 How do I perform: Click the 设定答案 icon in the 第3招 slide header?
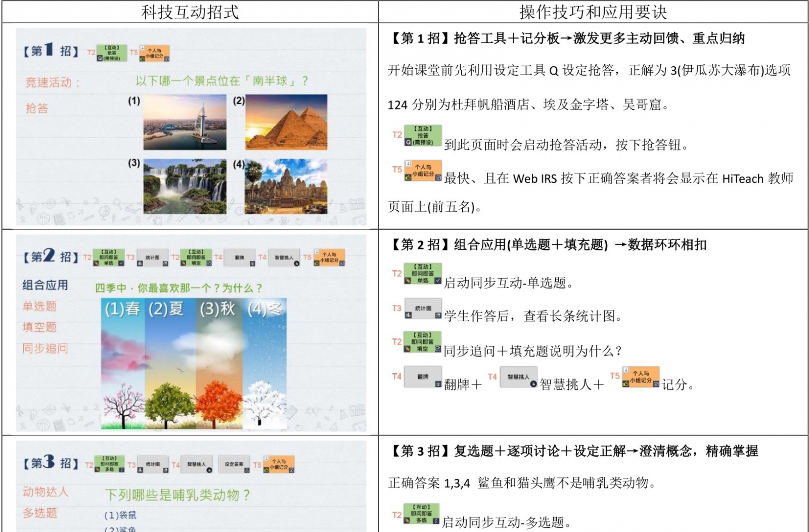coord(234,464)
